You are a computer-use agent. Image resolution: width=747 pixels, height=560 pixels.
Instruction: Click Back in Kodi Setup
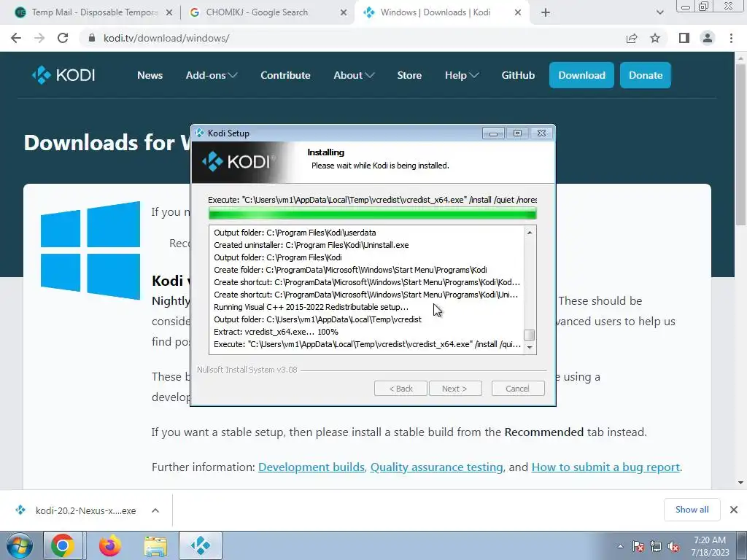coord(400,389)
